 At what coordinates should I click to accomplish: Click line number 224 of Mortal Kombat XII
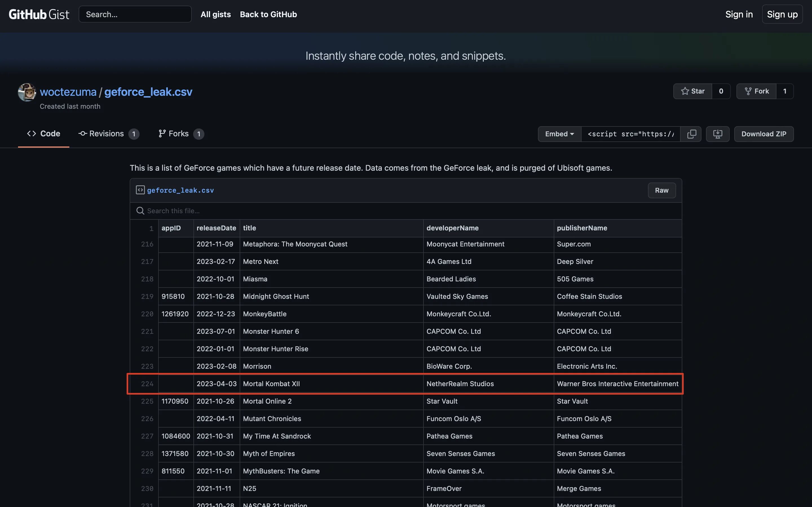pos(147,384)
